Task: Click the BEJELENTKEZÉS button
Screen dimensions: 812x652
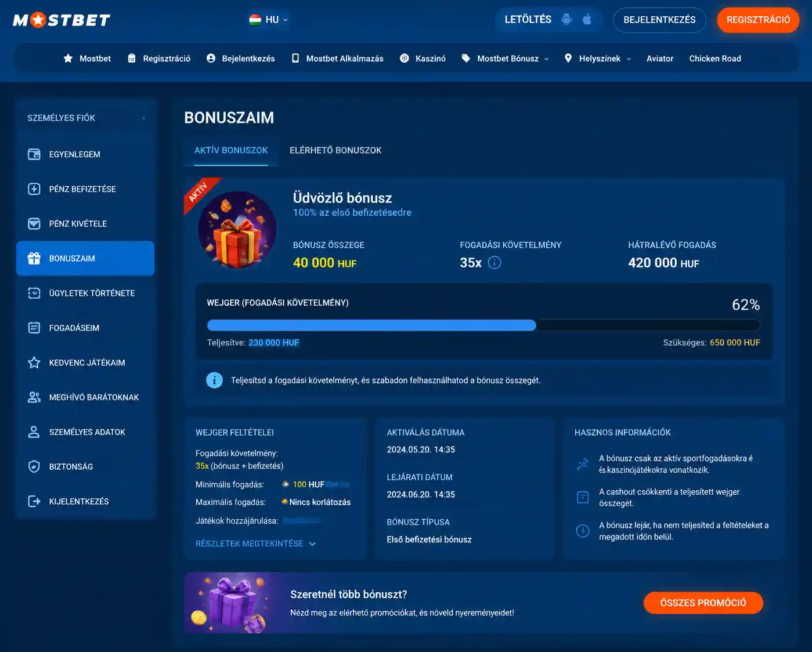Action: tap(659, 20)
